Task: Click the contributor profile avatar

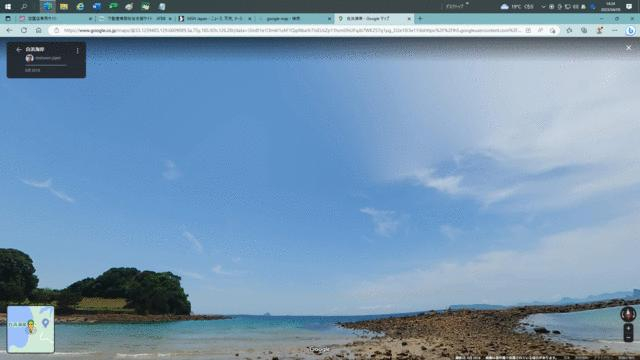Action: [x=29, y=58]
